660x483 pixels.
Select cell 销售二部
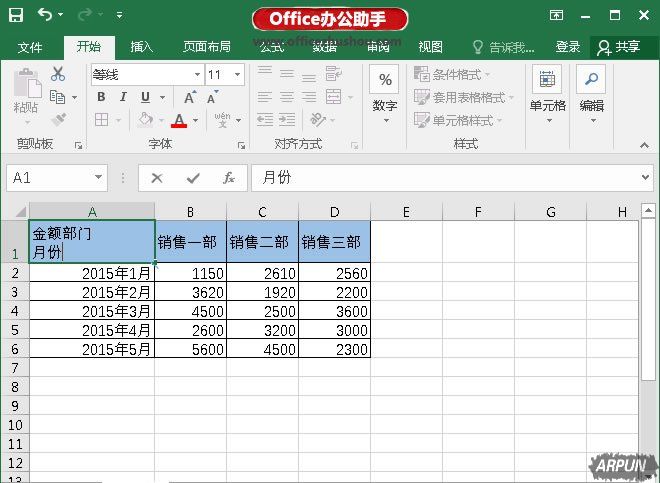[262, 242]
